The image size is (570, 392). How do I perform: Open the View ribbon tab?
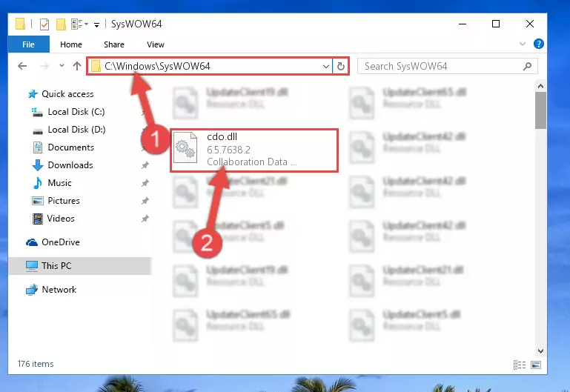point(155,44)
